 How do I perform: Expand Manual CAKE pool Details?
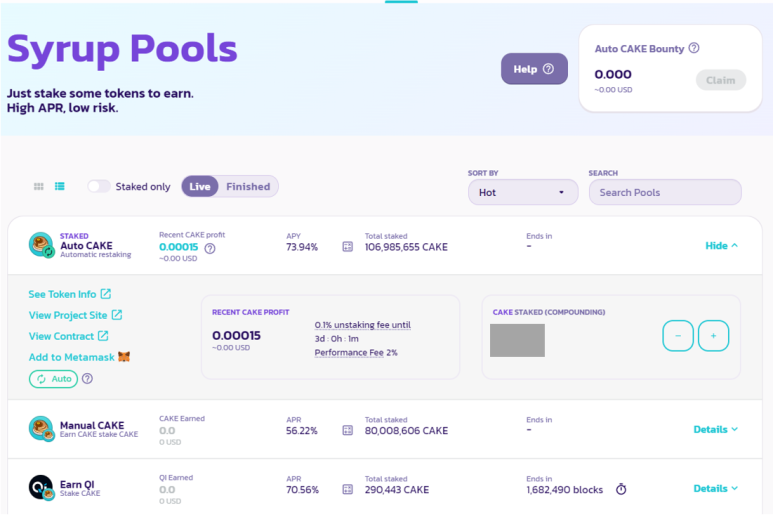(715, 429)
